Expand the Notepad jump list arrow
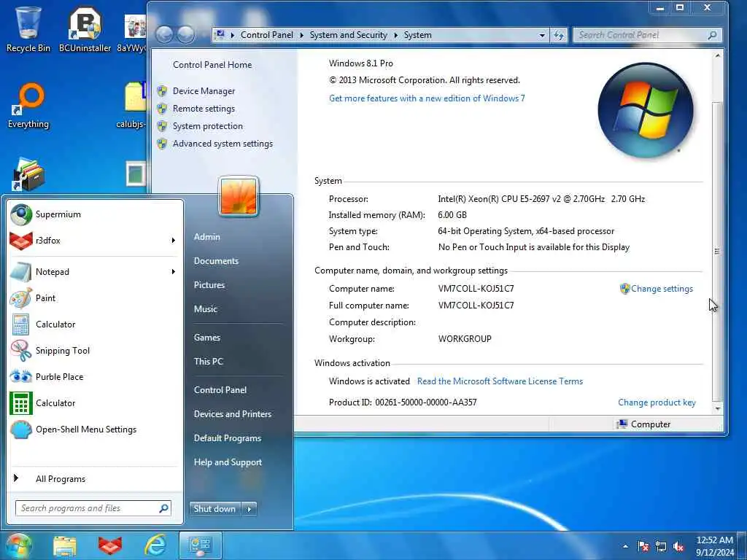The height and width of the screenshot is (560, 747). 174,272
